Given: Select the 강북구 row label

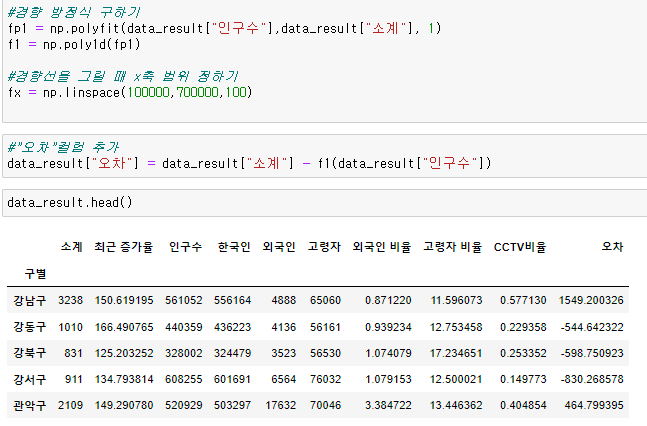Looking at the screenshot, I should [29, 353].
